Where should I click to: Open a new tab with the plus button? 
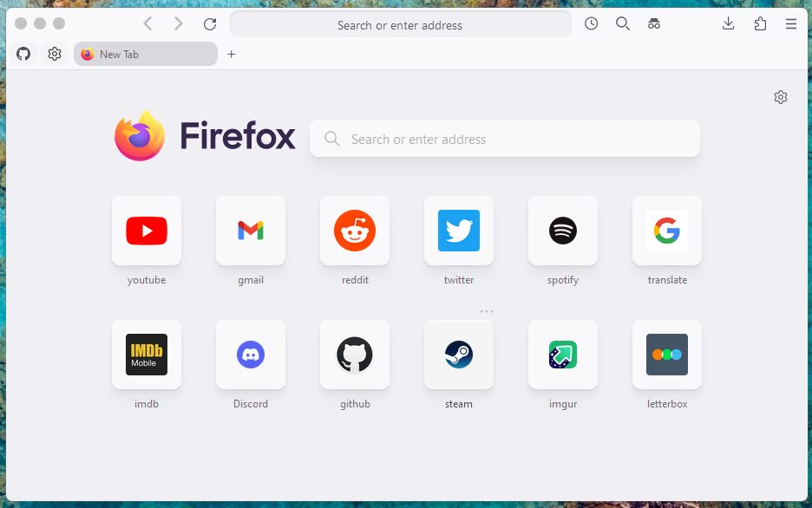[231, 54]
